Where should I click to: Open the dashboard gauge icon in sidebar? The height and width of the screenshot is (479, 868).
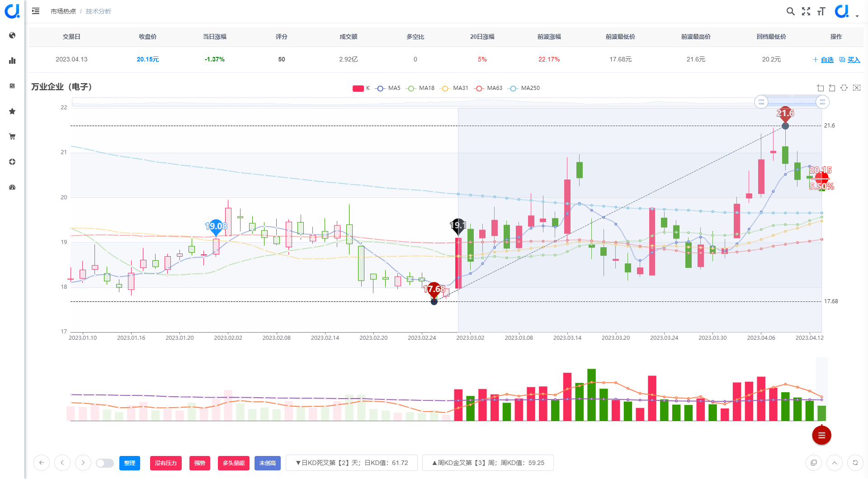pyautogui.click(x=12, y=187)
